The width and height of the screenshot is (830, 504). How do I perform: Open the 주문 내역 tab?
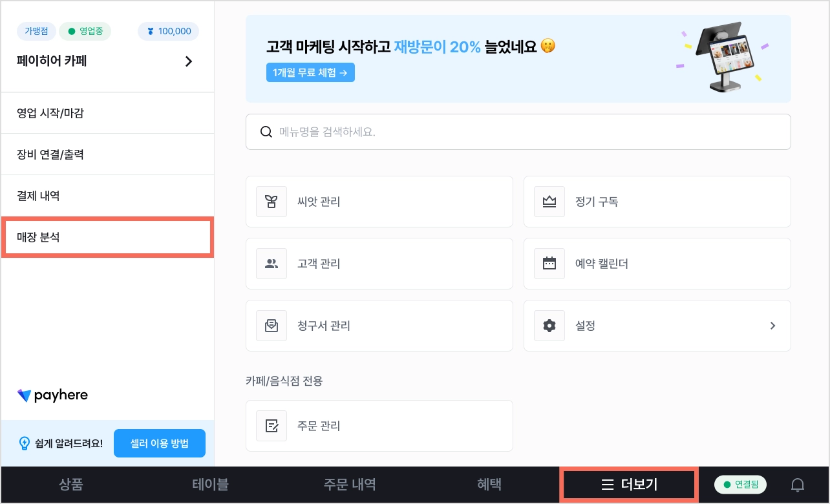(350, 485)
